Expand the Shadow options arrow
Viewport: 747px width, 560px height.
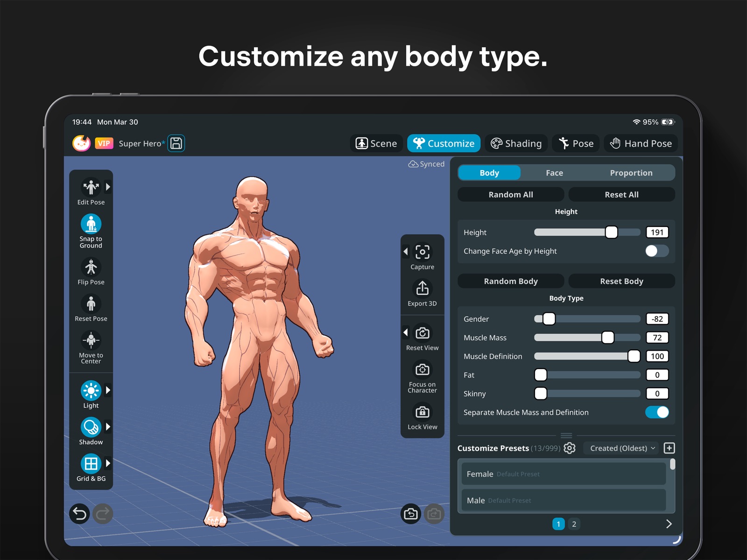click(108, 426)
